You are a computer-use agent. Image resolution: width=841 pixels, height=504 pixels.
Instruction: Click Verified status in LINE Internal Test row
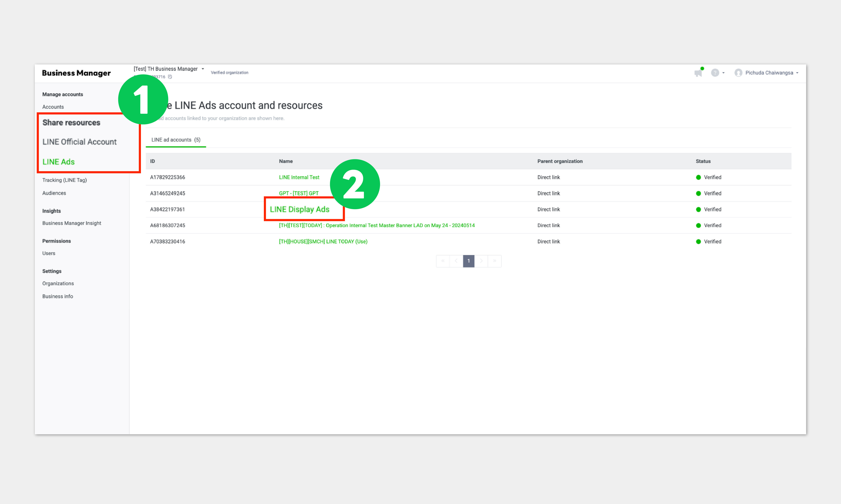708,177
